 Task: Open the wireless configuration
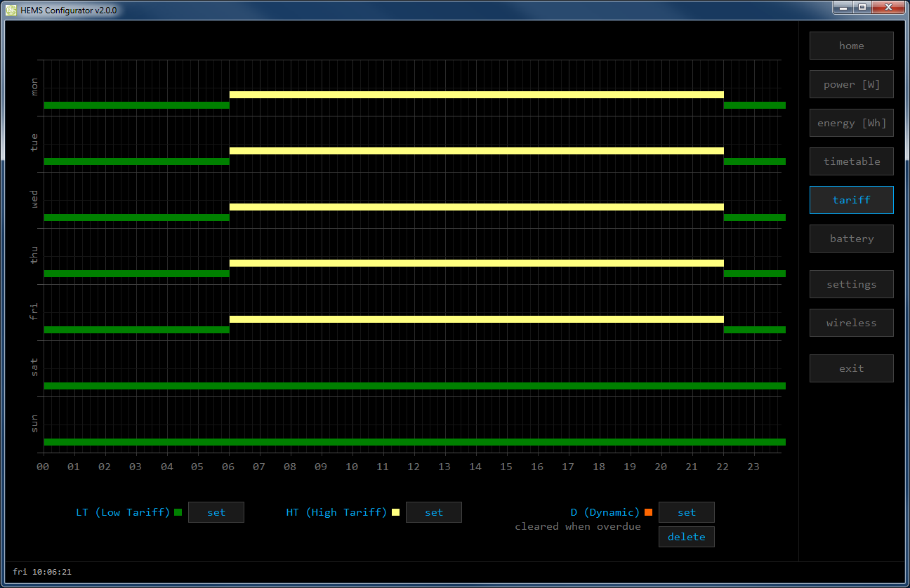coord(851,323)
